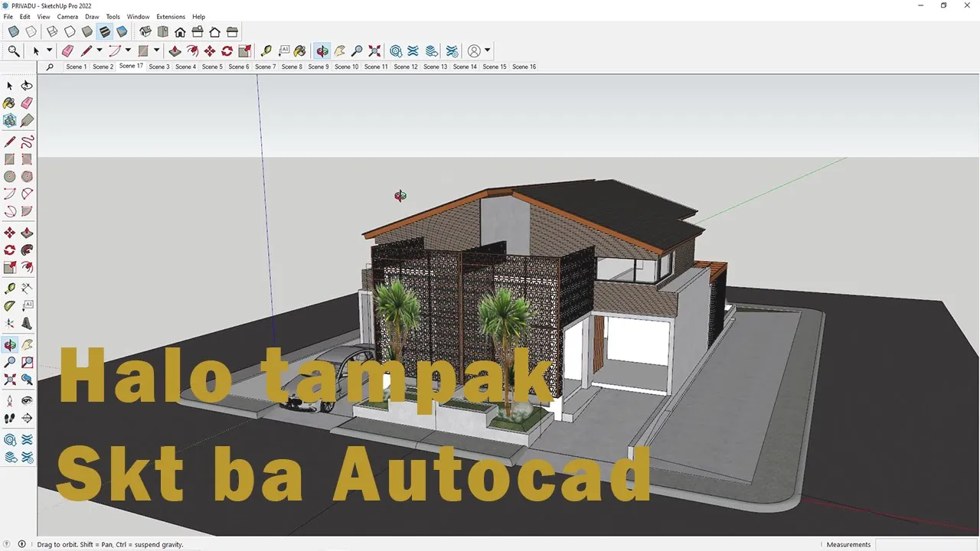Click the Measurements input box
The width and height of the screenshot is (980, 551).
pos(926,544)
